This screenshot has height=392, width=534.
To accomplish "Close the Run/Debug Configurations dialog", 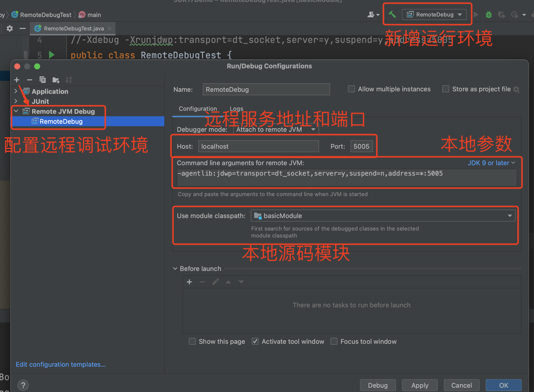I will [x=17, y=66].
